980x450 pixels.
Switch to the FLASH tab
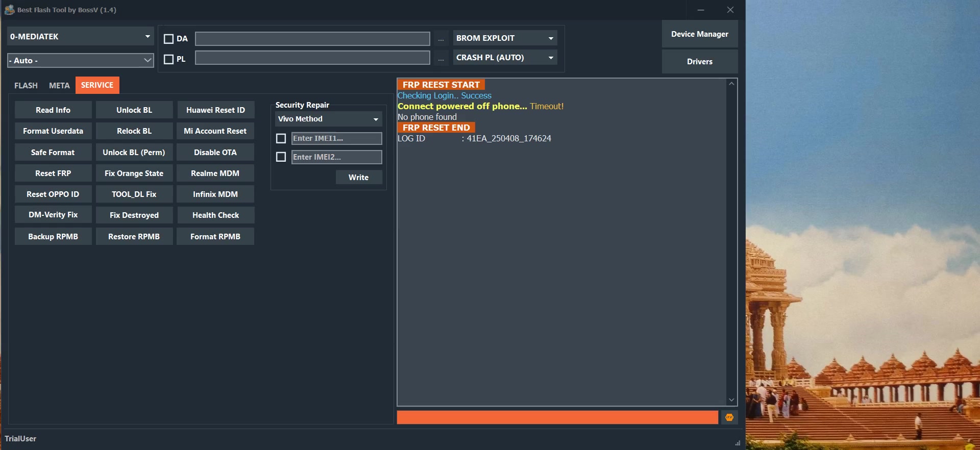coord(26,85)
